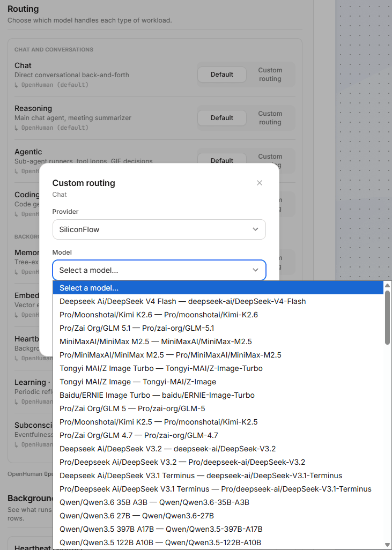
Task: Choose the 'Select a model...' placeholder option
Action: coord(218,288)
